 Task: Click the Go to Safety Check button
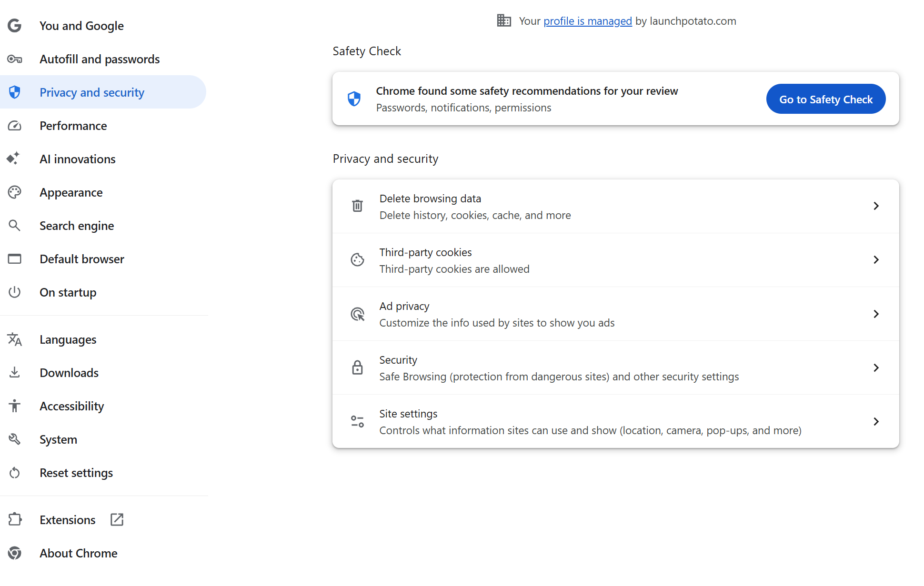coord(825,99)
